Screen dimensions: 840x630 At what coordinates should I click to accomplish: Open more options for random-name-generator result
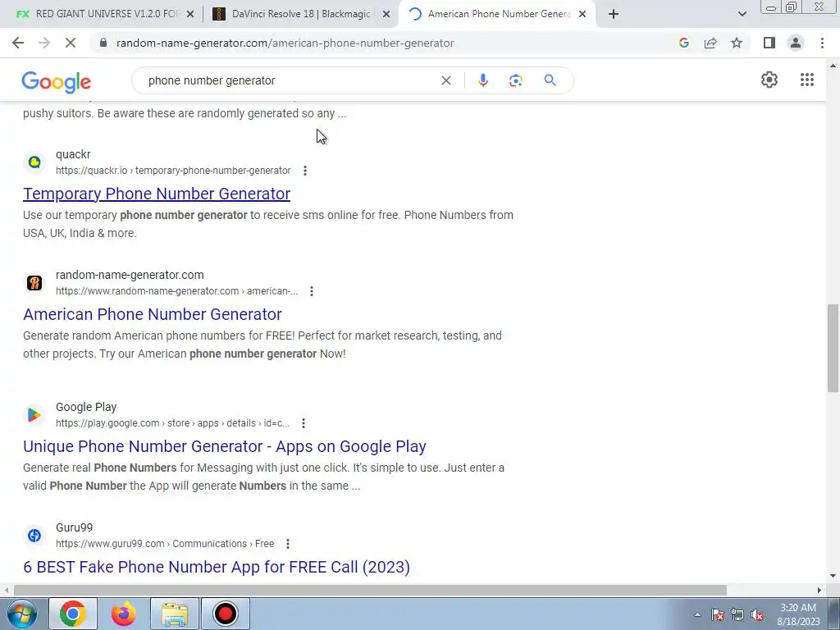click(x=311, y=291)
